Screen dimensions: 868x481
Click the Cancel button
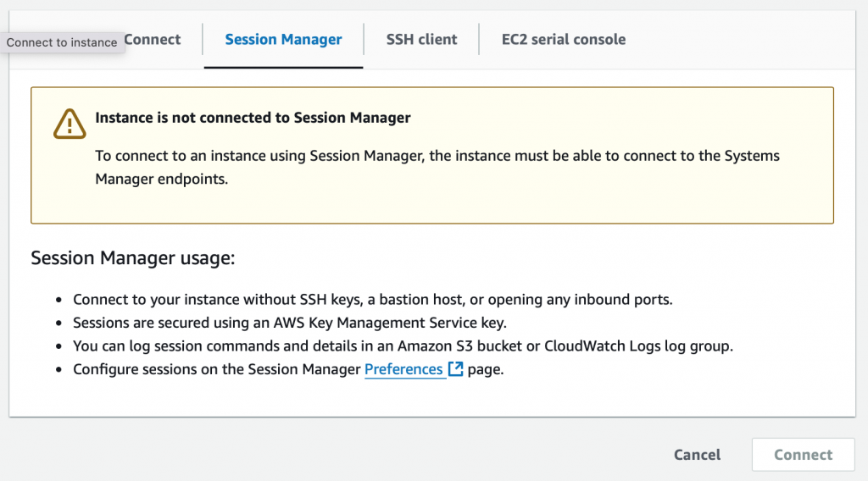pos(697,455)
